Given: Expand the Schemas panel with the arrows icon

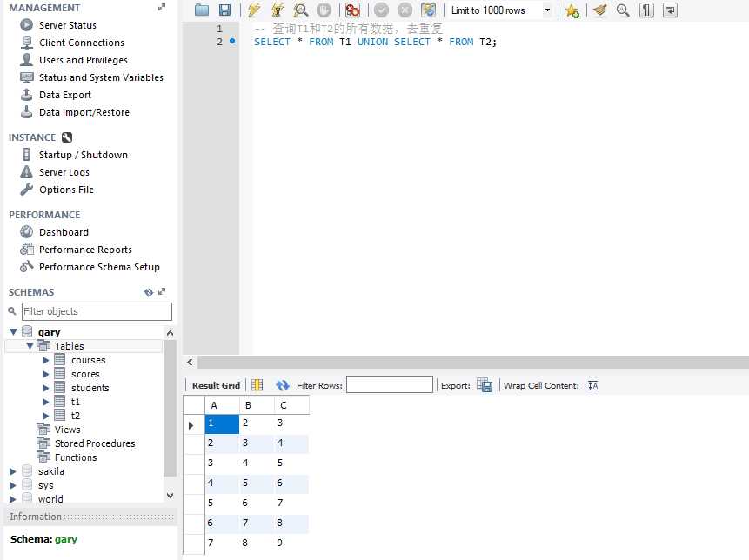Looking at the screenshot, I should point(162,291).
